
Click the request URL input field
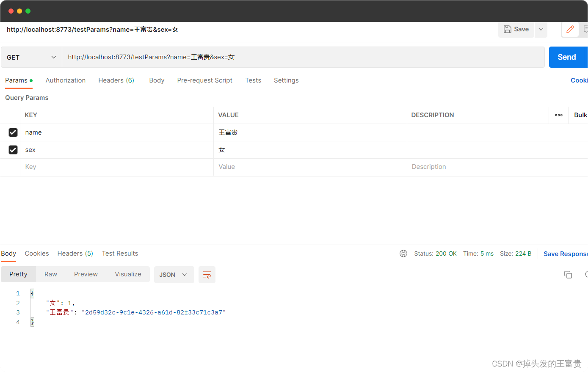[303, 57]
